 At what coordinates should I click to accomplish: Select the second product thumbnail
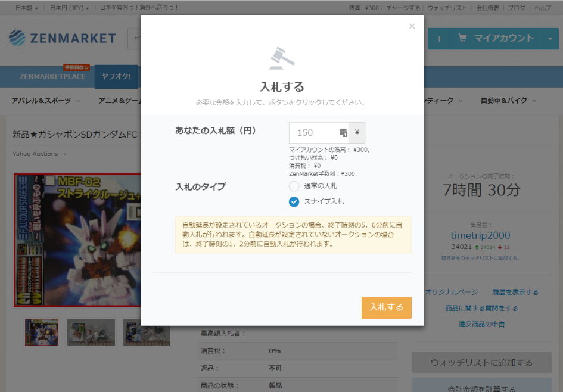click(91, 332)
